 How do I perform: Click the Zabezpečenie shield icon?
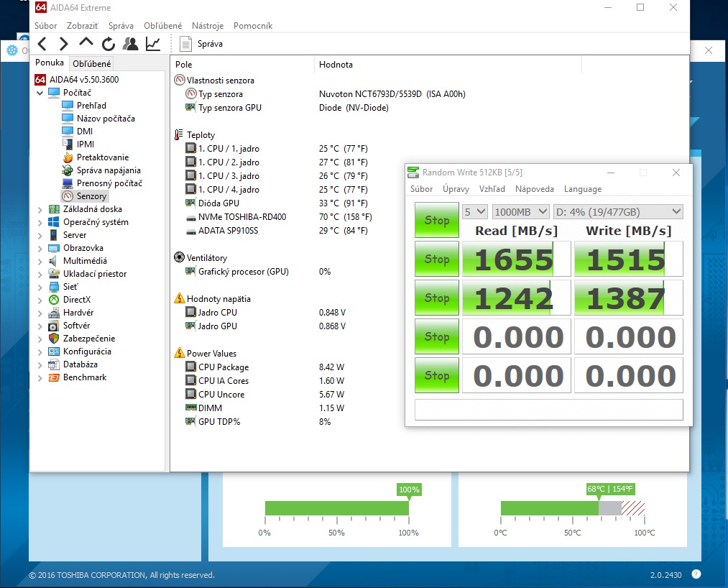point(54,339)
